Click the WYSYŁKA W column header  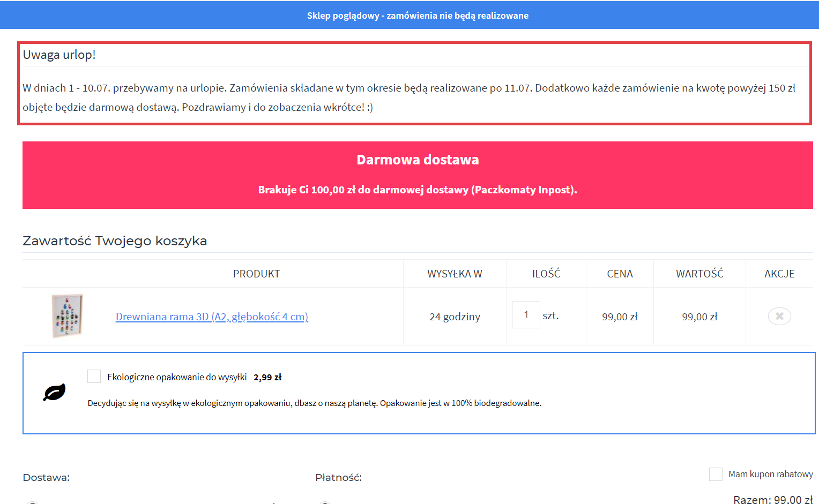[455, 274]
